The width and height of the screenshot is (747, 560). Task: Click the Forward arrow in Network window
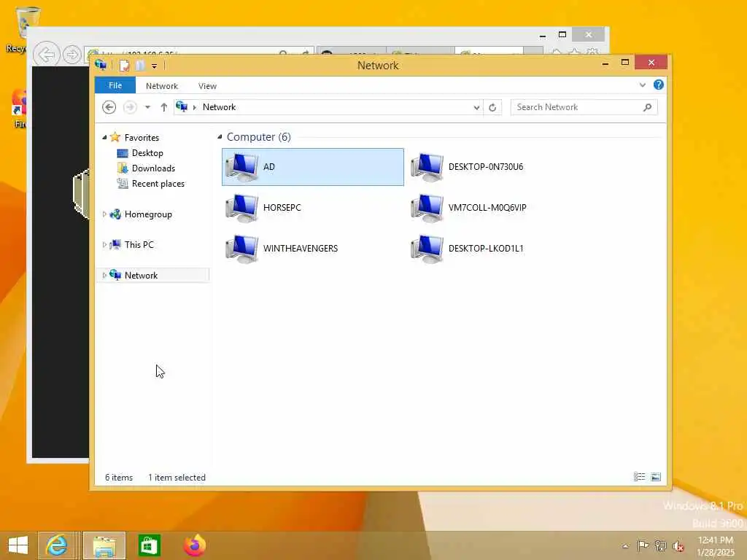(x=130, y=107)
